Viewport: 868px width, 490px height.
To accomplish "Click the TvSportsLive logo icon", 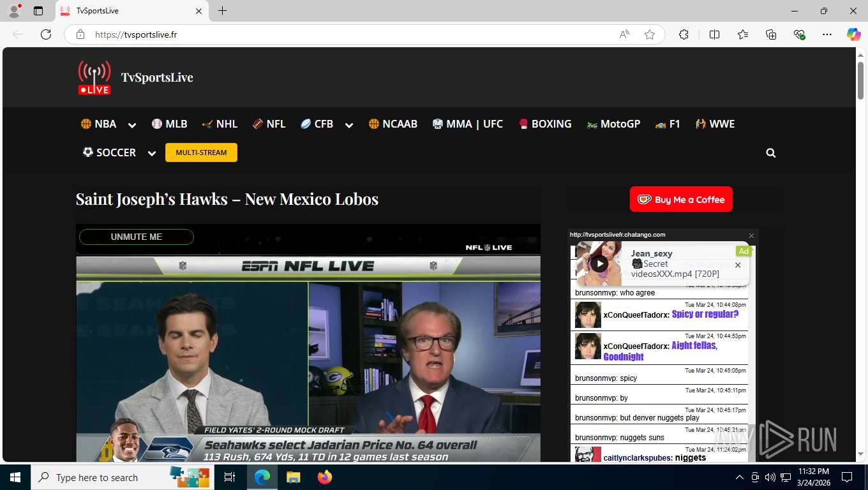I will [94, 78].
